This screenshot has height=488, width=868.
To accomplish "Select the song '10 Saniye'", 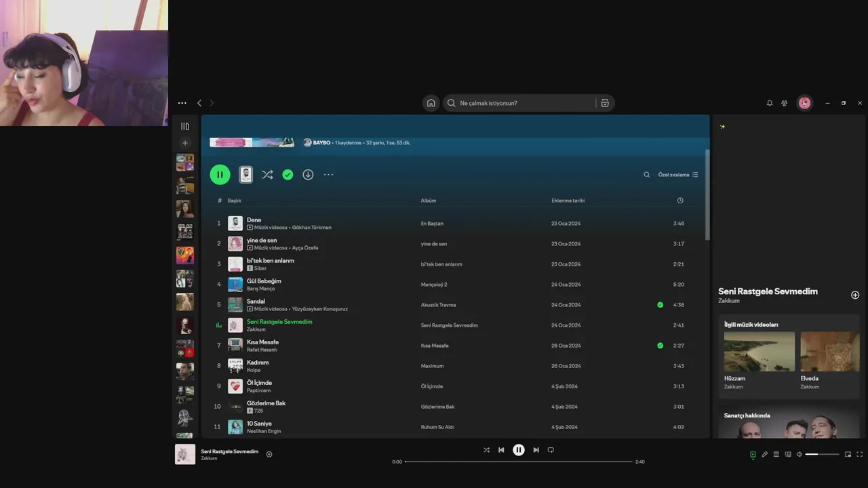I will (x=259, y=423).
